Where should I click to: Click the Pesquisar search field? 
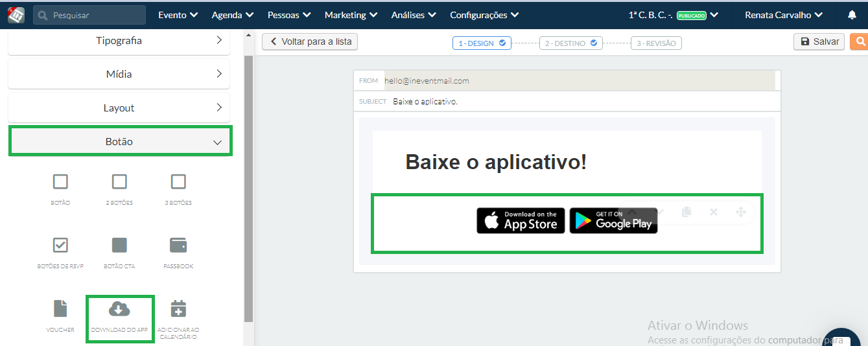point(89,15)
